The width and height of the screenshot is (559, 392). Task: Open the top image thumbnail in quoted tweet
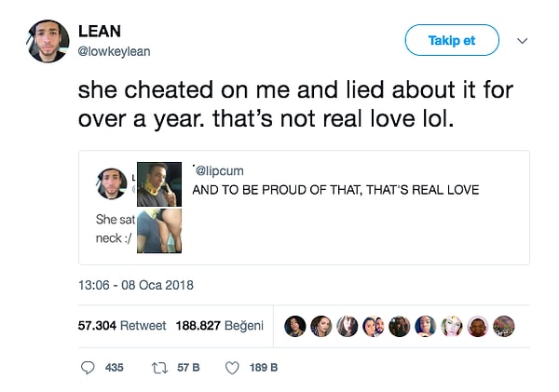click(159, 184)
